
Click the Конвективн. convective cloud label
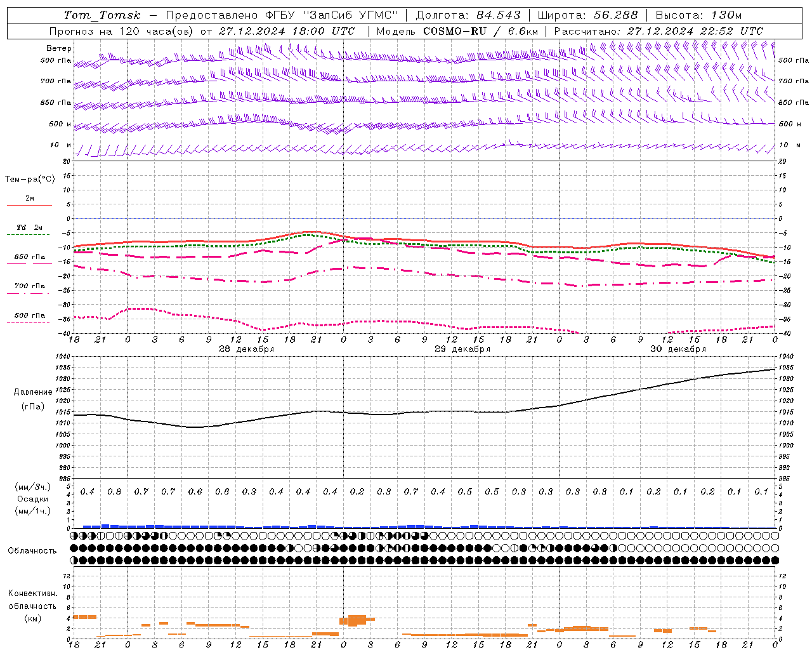(32, 594)
